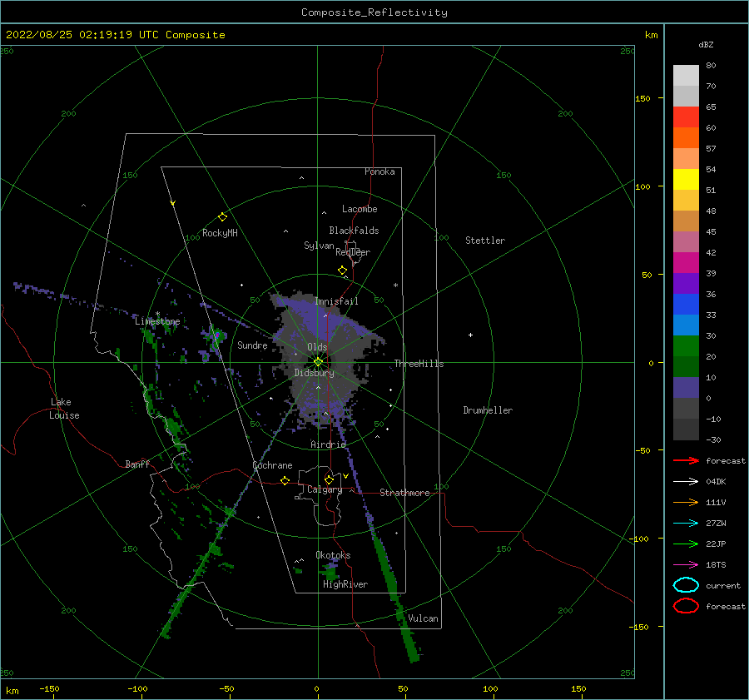Click the Banff town label
The height and width of the screenshot is (700, 749).
137,464
